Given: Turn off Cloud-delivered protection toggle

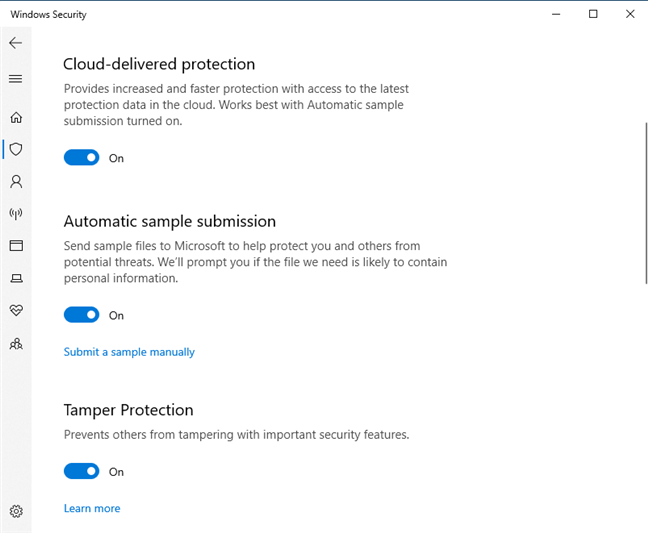Looking at the screenshot, I should pos(82,157).
